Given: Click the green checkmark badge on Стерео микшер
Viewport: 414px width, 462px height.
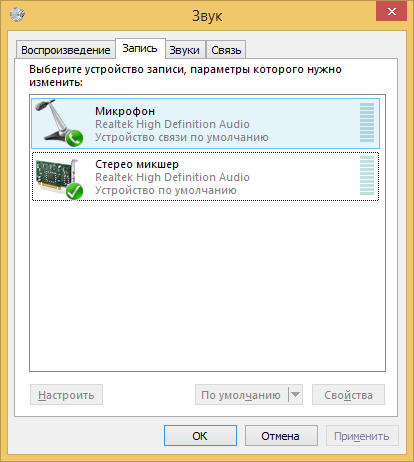Looking at the screenshot, I should pyautogui.click(x=74, y=191).
